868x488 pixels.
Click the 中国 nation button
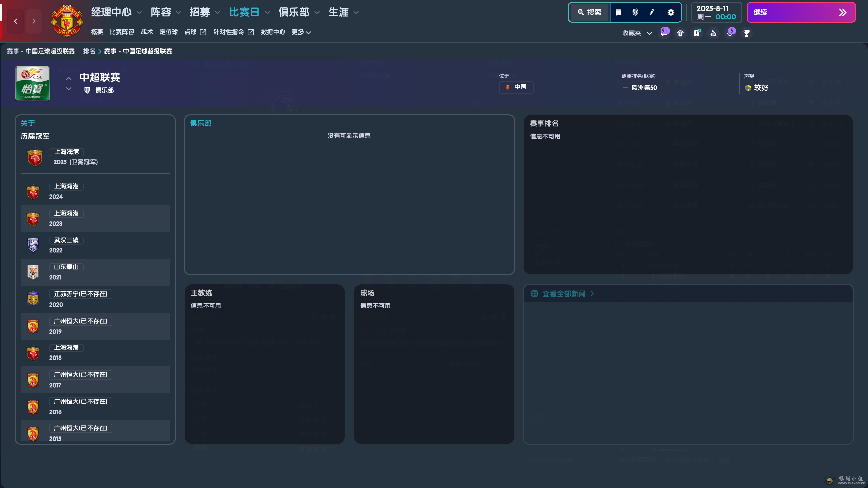(x=516, y=87)
